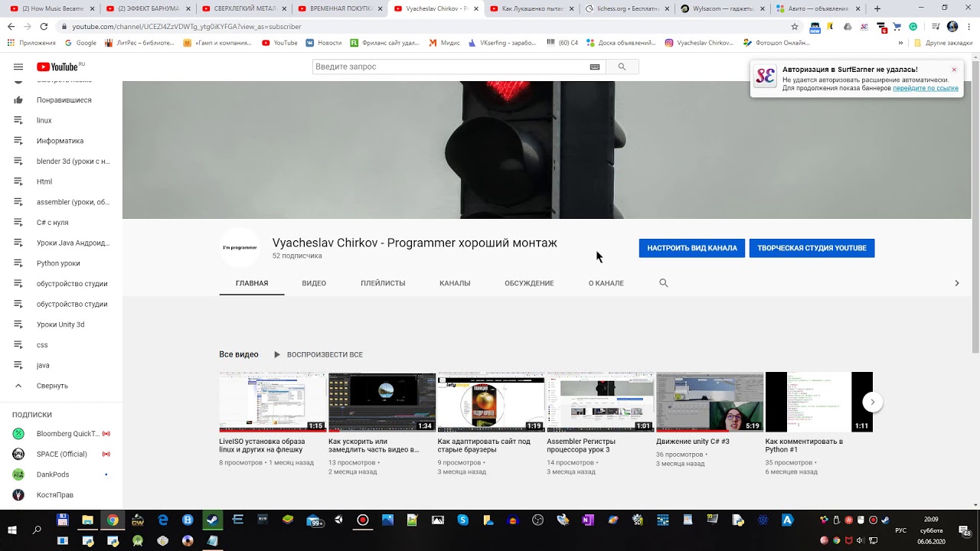Click the Все видео section heading
Screen dimensions: 980x551
239,354
